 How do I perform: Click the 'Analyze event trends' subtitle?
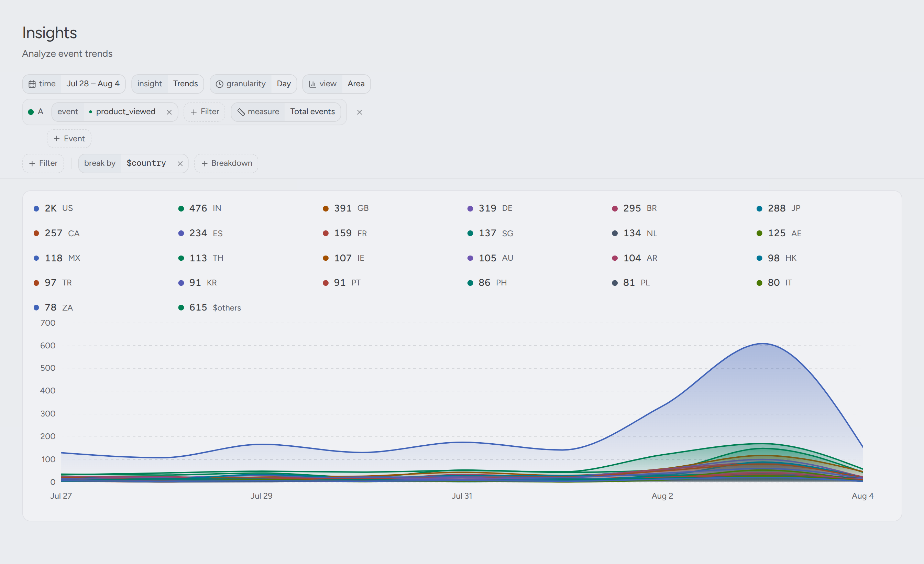(x=67, y=54)
